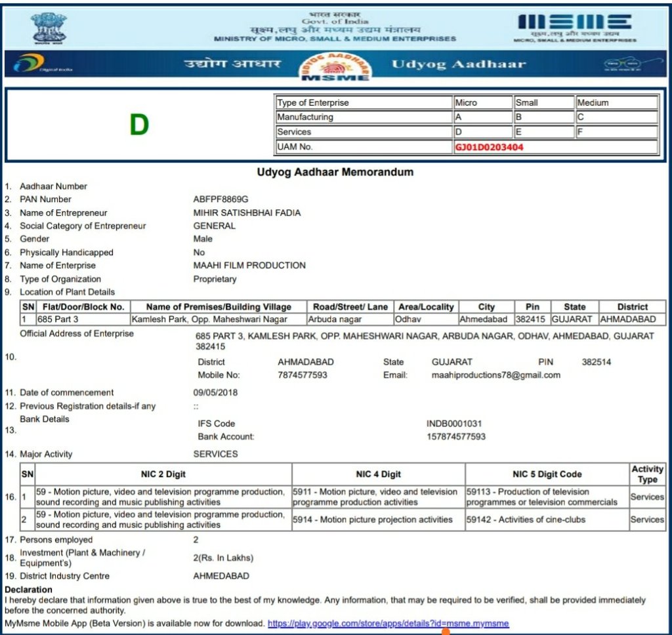672x635 pixels.
Task: Click the 'Udyog Aadhaar Memorandum' heading
Action: tap(335, 173)
